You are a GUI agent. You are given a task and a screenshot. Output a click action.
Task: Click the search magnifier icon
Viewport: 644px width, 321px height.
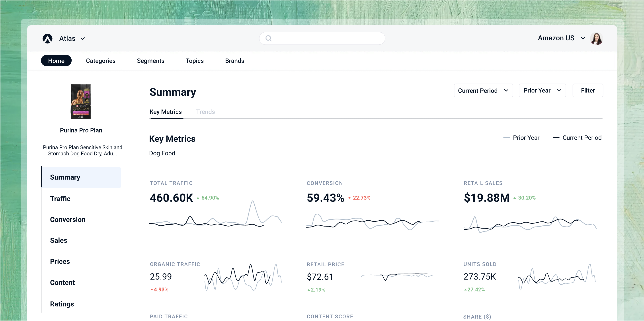pyautogui.click(x=269, y=38)
